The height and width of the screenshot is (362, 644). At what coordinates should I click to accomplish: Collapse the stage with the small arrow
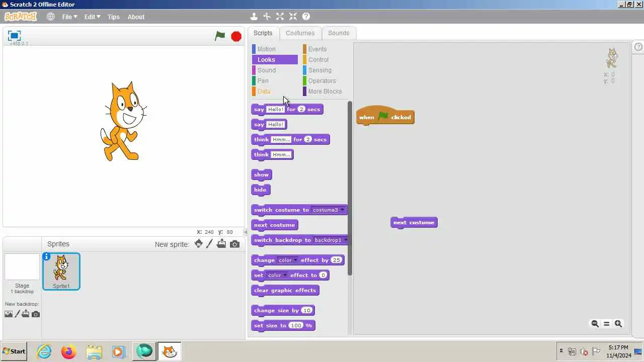(x=246, y=232)
